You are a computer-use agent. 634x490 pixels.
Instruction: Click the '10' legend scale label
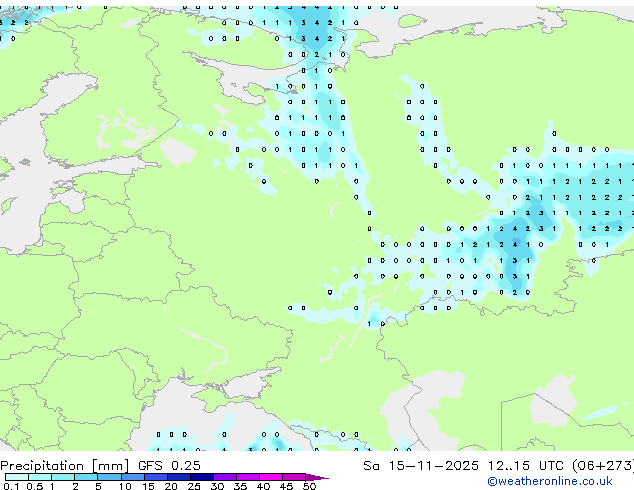tap(125, 486)
